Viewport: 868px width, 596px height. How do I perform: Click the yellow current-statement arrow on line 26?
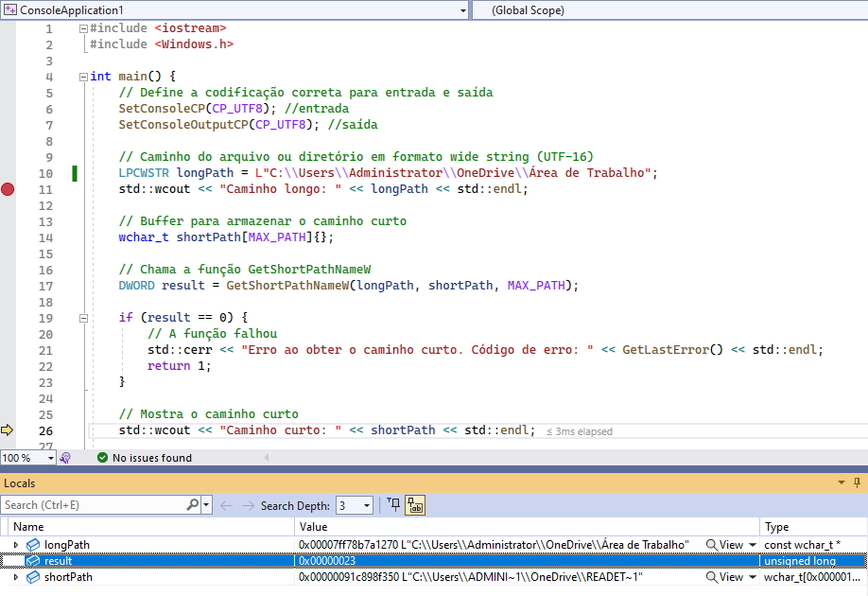coord(8,430)
